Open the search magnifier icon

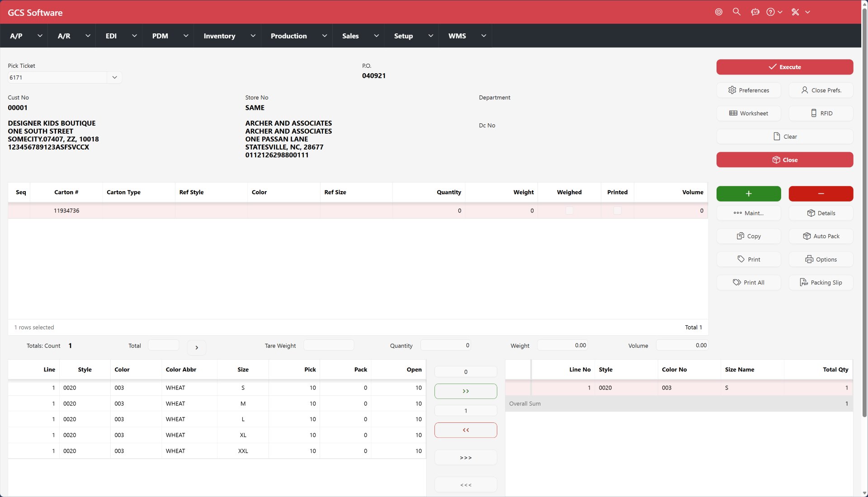(736, 12)
